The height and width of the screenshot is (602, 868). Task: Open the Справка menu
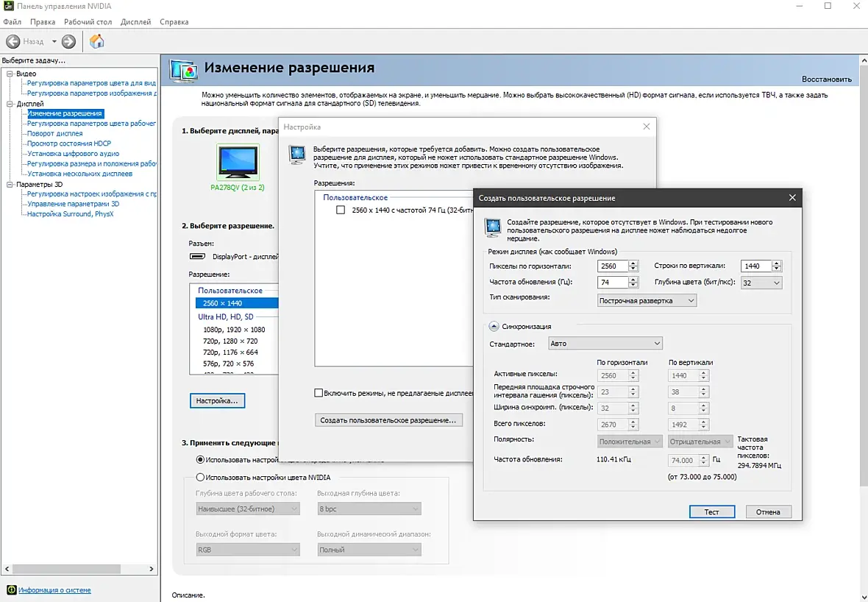[174, 21]
